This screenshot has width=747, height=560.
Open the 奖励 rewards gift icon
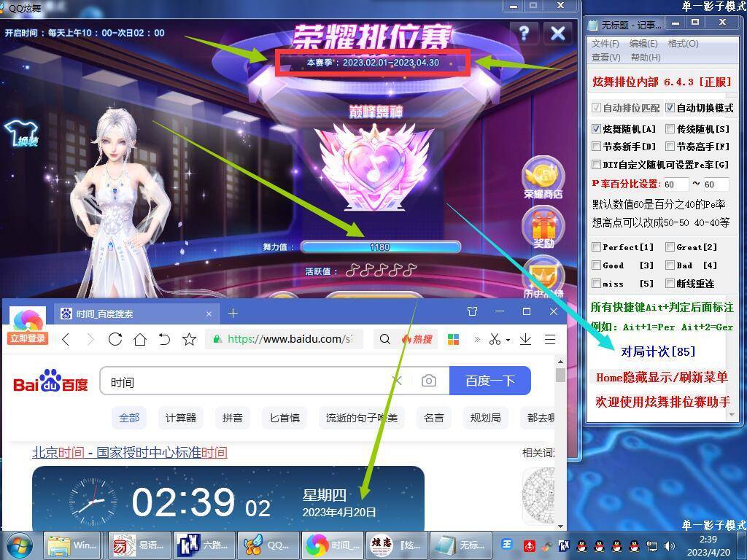pos(543,228)
